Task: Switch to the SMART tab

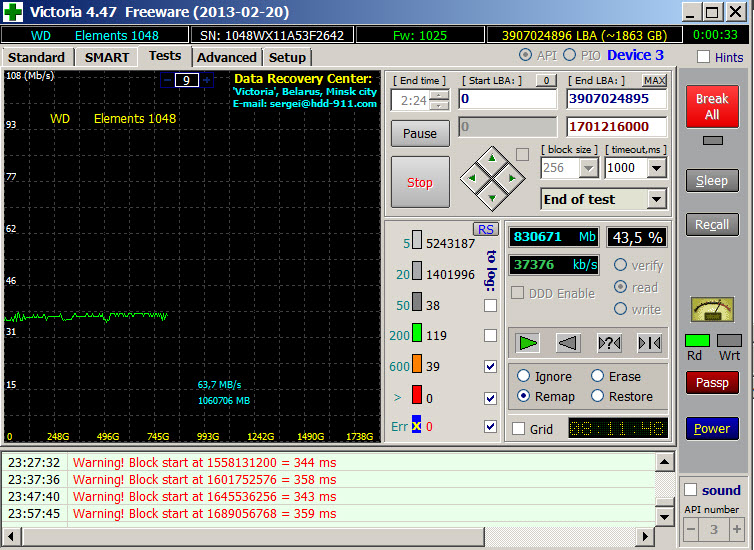Action: 106,57
